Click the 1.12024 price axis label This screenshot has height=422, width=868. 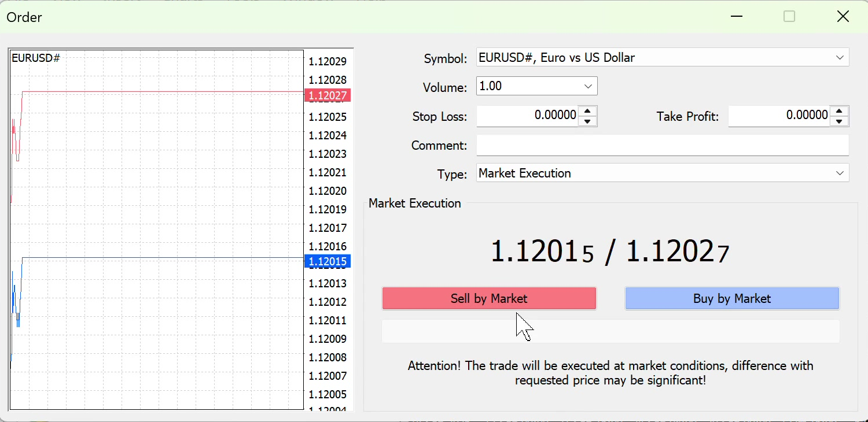[328, 135]
